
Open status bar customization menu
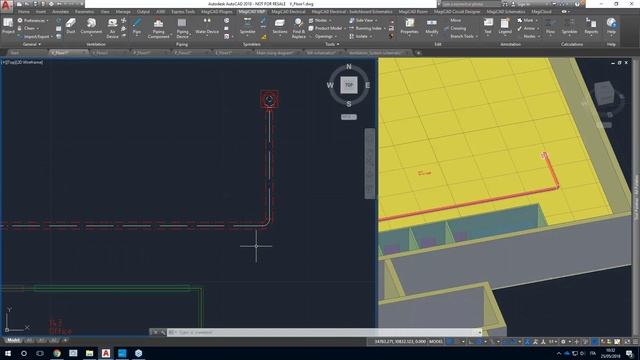pyautogui.click(x=635, y=341)
